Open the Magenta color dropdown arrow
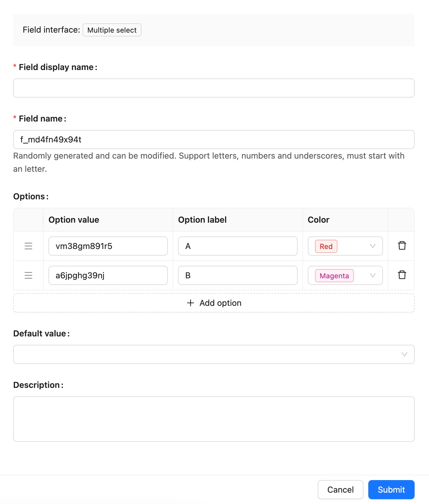429x504 pixels. tap(372, 275)
